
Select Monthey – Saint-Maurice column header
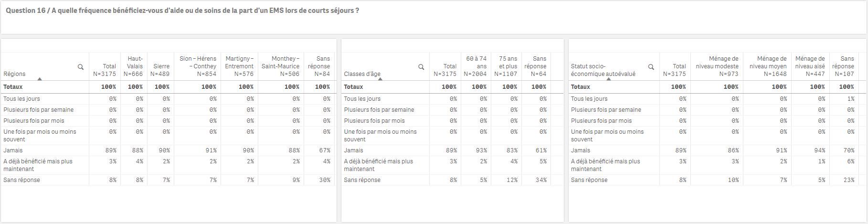pyautogui.click(x=281, y=66)
